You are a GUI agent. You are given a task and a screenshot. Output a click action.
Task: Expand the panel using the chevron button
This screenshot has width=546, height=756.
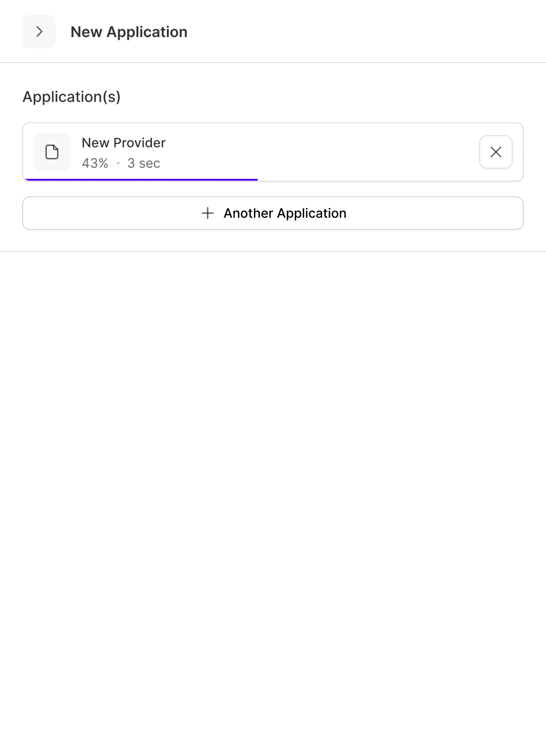[39, 31]
